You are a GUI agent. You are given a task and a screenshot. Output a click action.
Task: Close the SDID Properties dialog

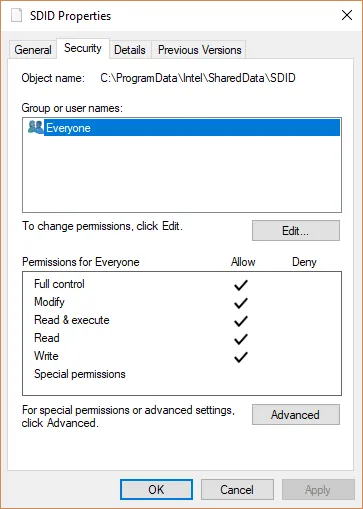click(347, 15)
